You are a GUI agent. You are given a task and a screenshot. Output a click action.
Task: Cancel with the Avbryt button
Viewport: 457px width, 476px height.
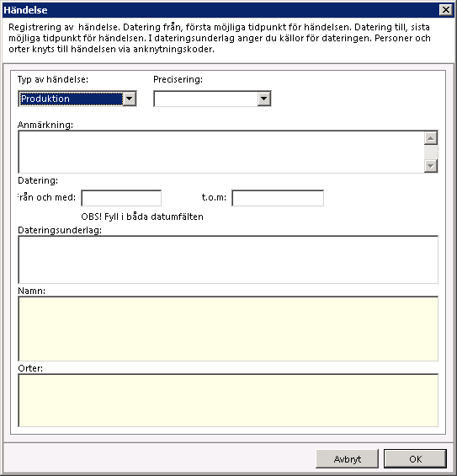pos(348,458)
